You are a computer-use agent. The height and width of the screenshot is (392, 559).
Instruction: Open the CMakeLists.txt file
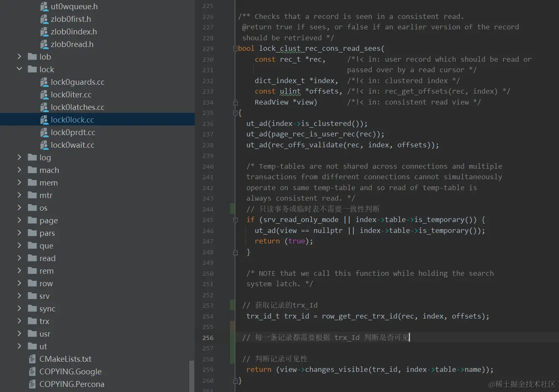[65, 359]
